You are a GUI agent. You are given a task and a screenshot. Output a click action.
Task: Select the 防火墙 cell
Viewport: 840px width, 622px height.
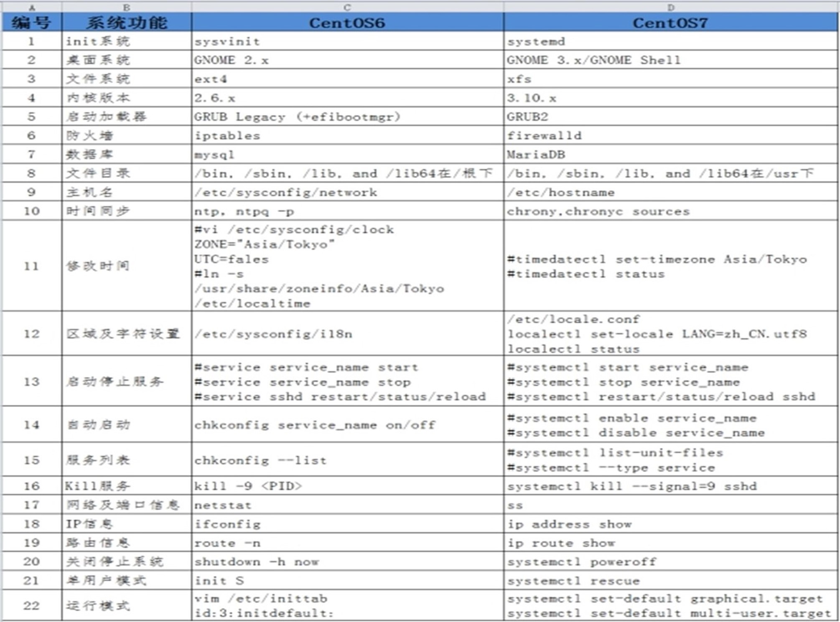pyautogui.click(x=127, y=135)
